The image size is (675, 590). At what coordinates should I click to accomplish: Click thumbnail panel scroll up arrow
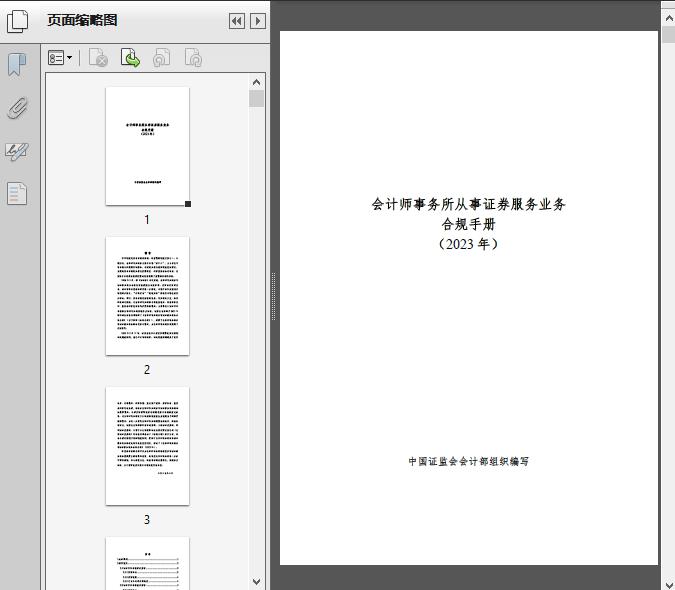click(257, 82)
